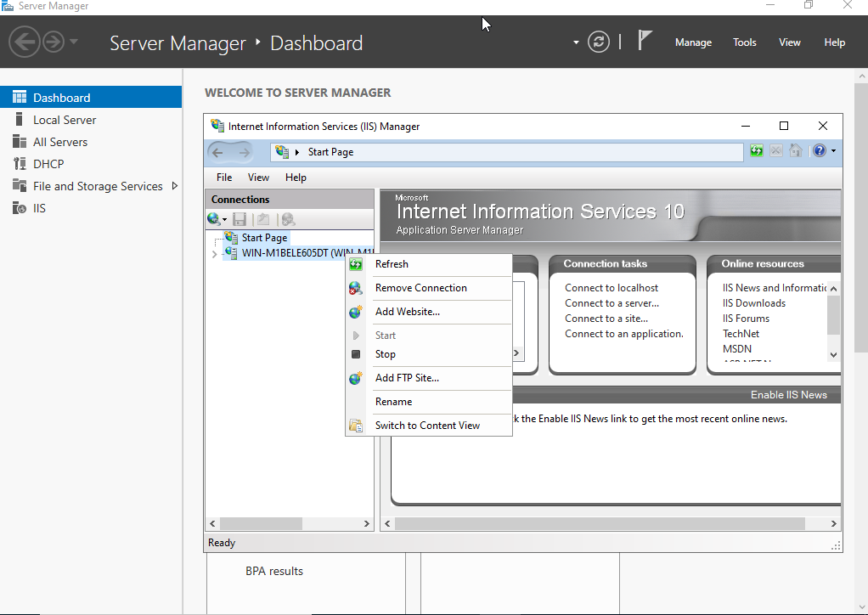Click Enable IIS News link
868x615 pixels.
[788, 395]
